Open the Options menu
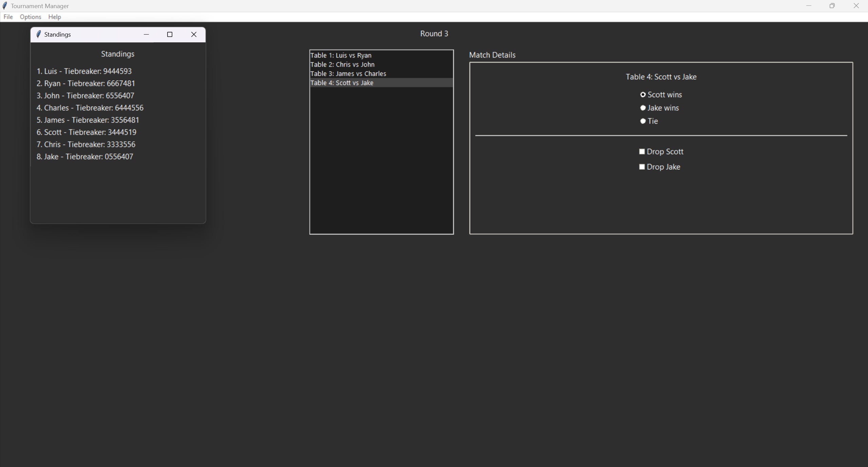Image resolution: width=868 pixels, height=467 pixels. coord(31,17)
